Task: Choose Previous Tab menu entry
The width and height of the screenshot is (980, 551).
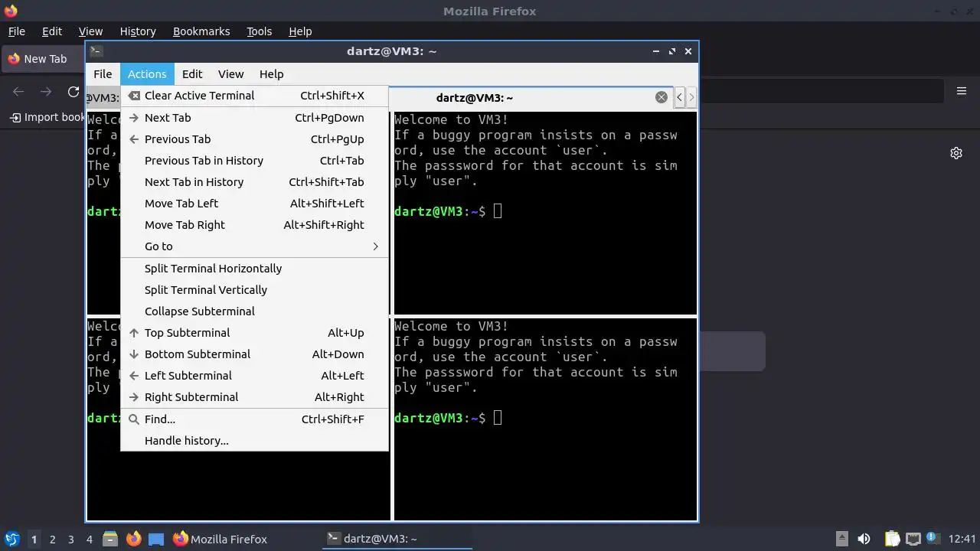Action: tap(254, 139)
